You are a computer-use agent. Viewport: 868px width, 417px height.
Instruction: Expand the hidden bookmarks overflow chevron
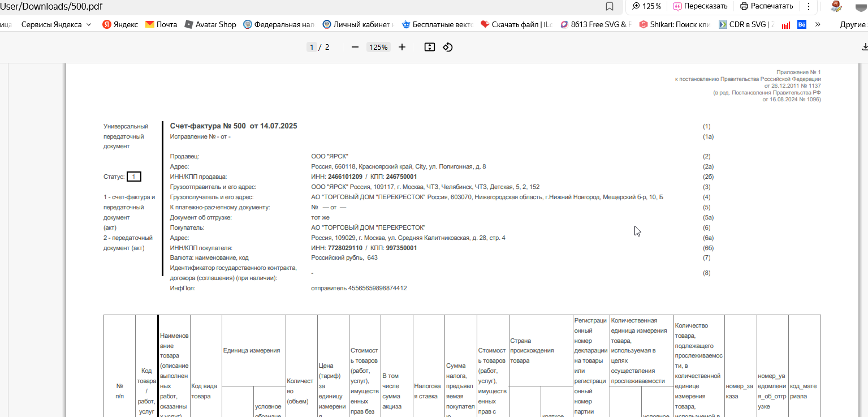818,24
